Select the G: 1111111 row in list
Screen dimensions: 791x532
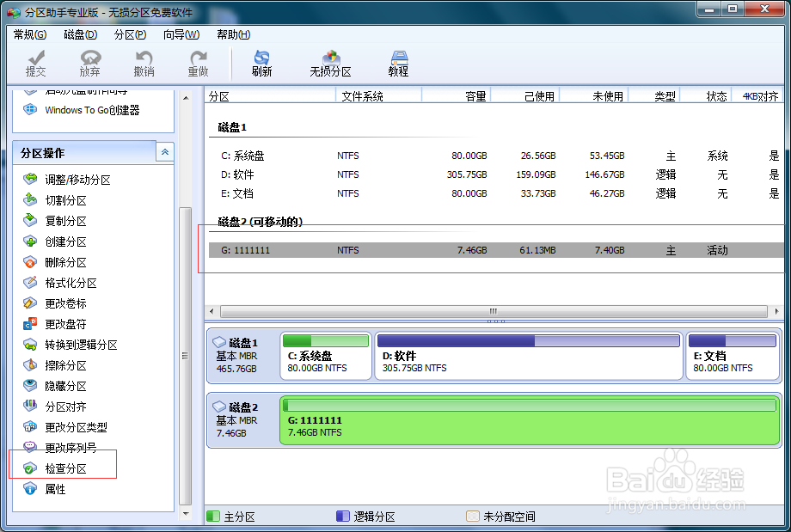[495, 250]
